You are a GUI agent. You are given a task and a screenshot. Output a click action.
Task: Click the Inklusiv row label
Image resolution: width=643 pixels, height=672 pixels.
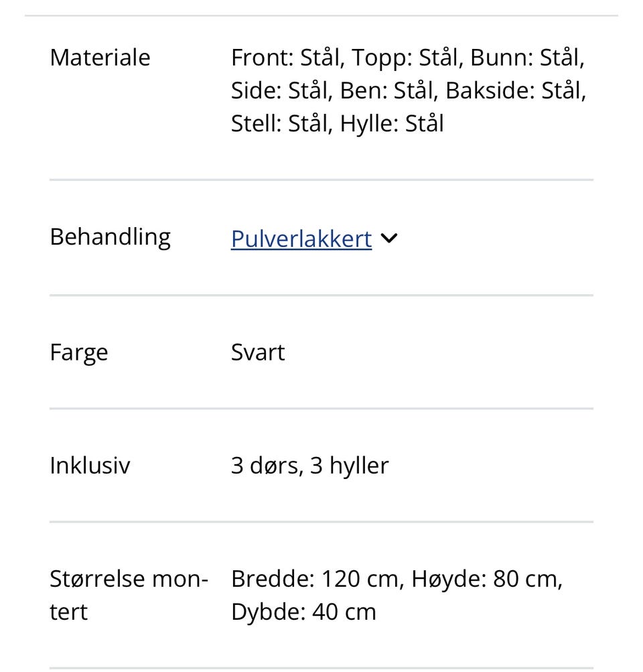pos(90,465)
